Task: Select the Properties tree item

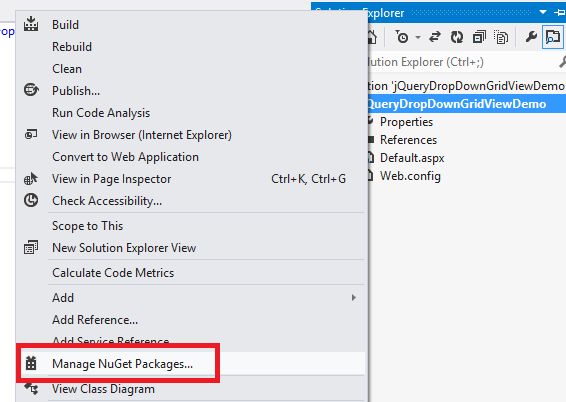Action: click(406, 122)
